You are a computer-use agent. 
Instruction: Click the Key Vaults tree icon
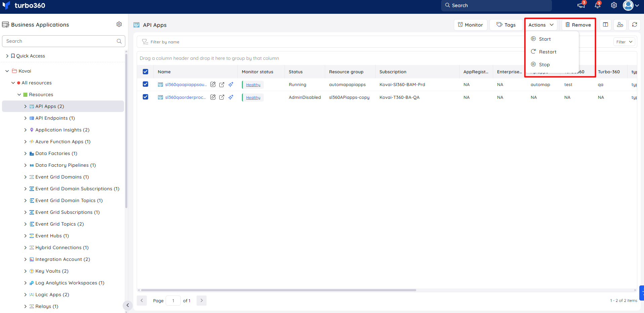[32, 271]
